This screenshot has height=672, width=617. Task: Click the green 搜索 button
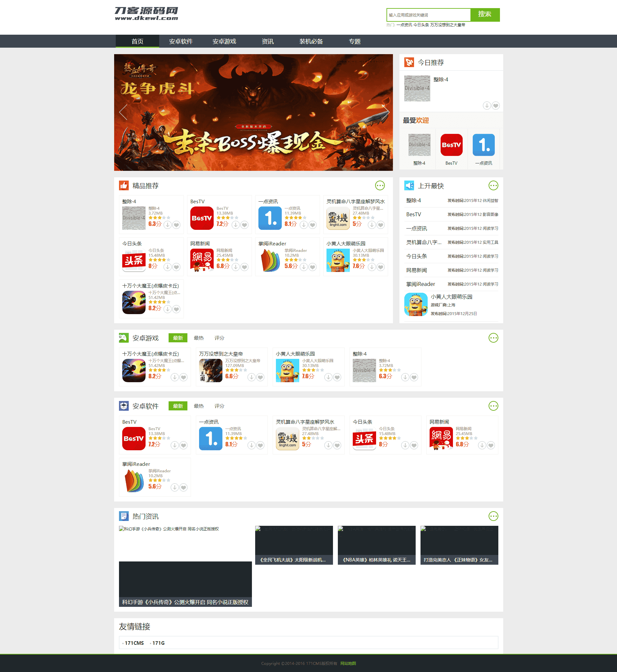pyautogui.click(x=485, y=15)
